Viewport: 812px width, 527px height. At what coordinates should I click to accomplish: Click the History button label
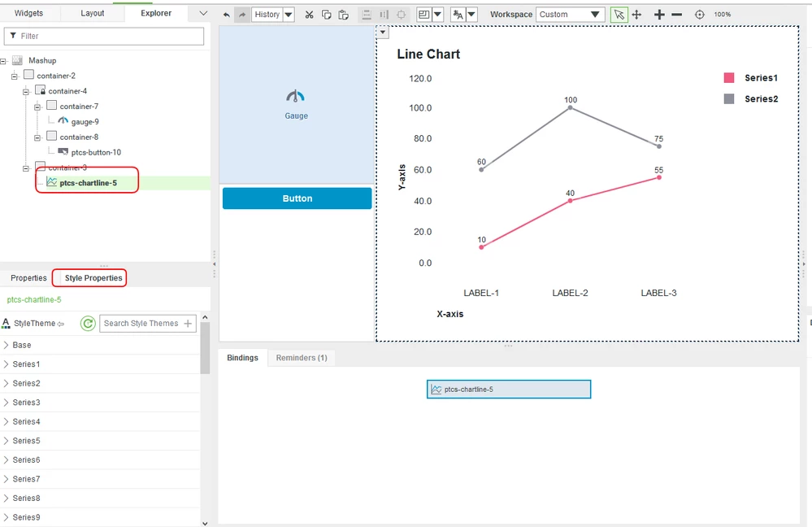[x=267, y=15]
